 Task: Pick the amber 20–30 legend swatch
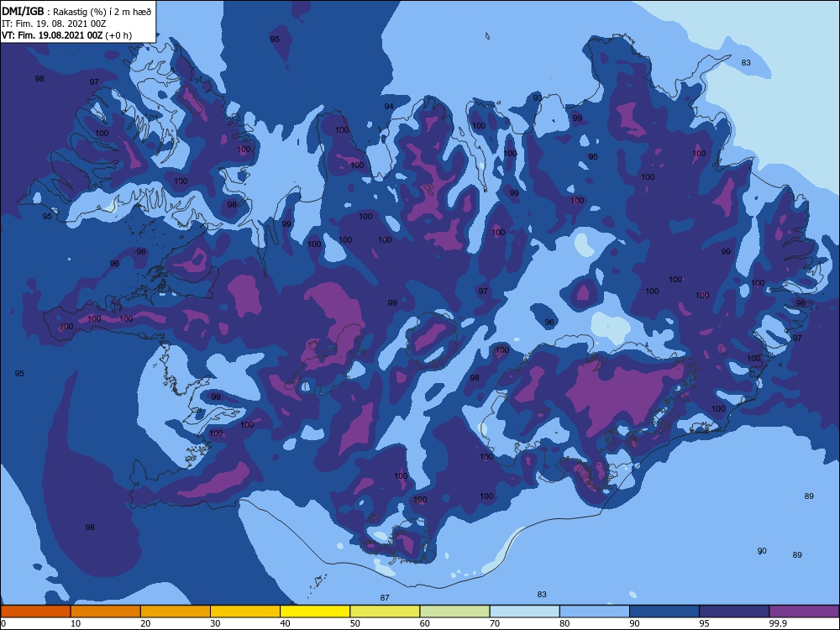tap(176, 612)
